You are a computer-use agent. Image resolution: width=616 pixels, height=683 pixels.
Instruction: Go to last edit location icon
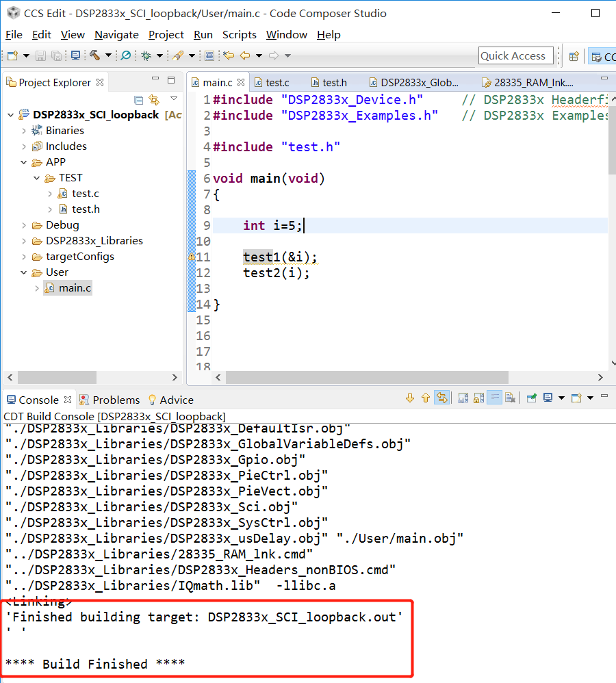click(x=229, y=55)
